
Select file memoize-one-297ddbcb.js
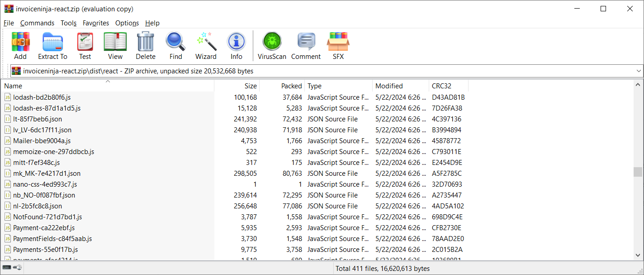pos(54,151)
